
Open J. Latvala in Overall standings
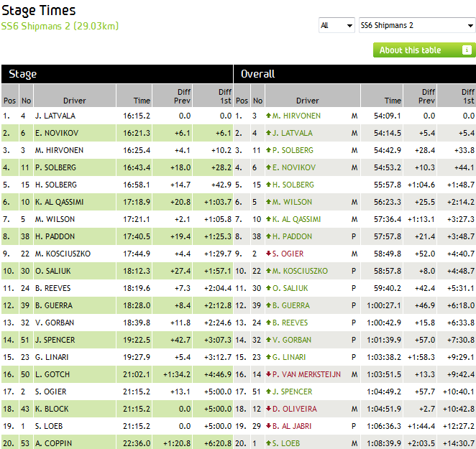pyautogui.click(x=292, y=133)
